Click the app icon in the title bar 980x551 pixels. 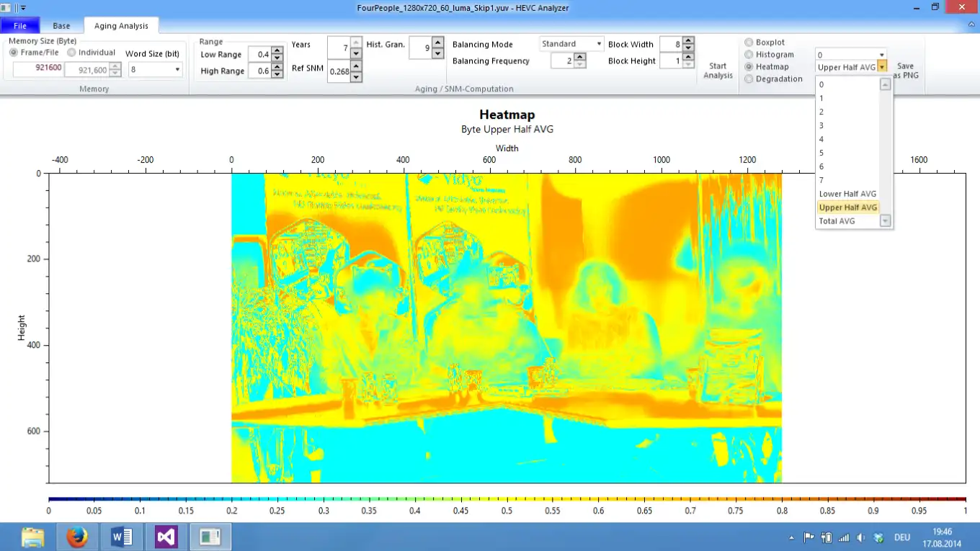click(6, 7)
